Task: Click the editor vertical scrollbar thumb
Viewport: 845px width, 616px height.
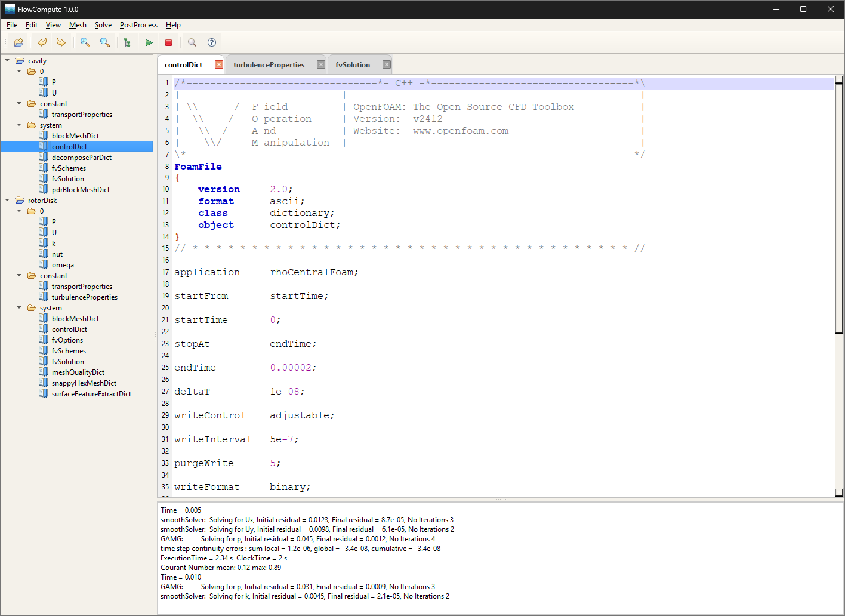Action: click(x=838, y=208)
